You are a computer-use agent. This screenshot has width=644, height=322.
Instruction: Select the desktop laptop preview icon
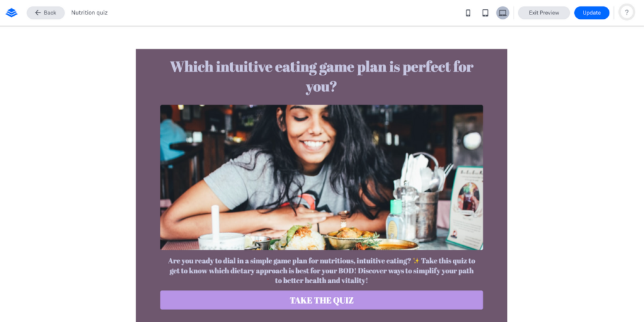tap(502, 13)
